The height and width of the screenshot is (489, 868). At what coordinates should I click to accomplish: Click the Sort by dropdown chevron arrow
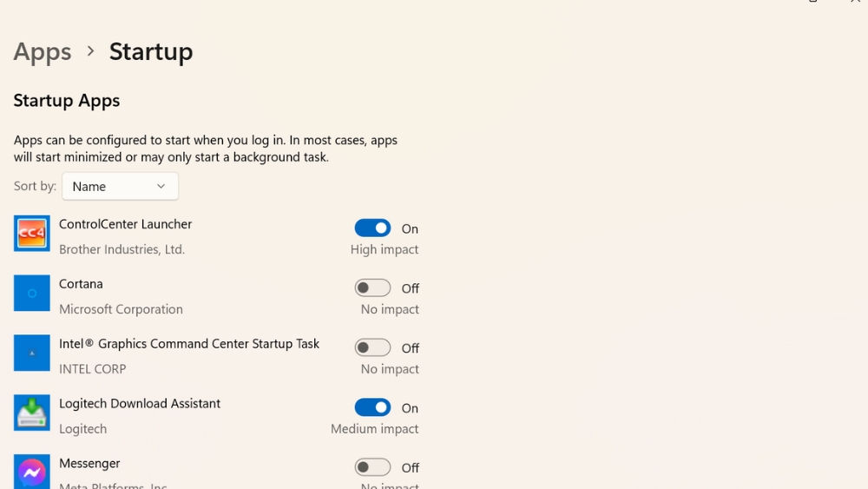point(161,186)
